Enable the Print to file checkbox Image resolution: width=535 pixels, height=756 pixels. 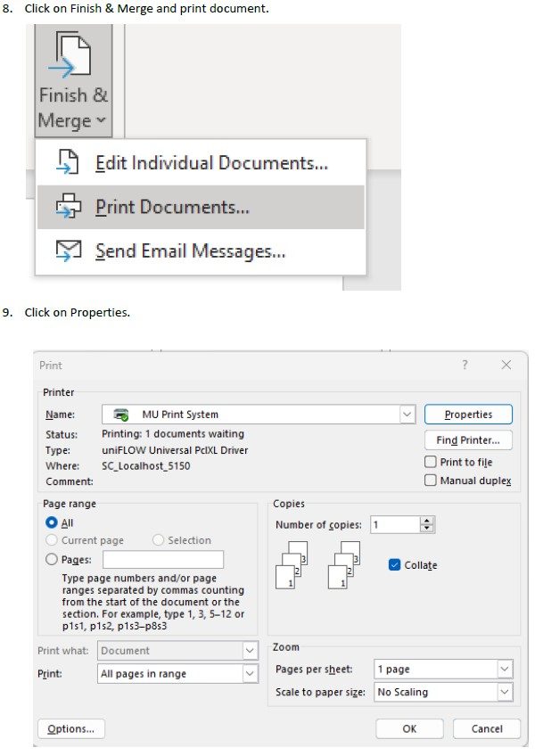[432, 462]
